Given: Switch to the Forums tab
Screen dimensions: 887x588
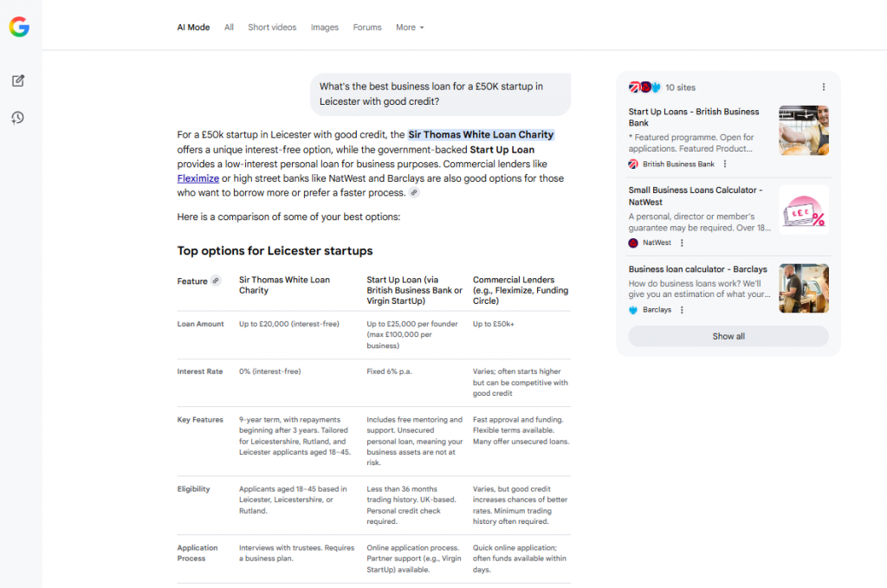Looking at the screenshot, I should pyautogui.click(x=366, y=27).
